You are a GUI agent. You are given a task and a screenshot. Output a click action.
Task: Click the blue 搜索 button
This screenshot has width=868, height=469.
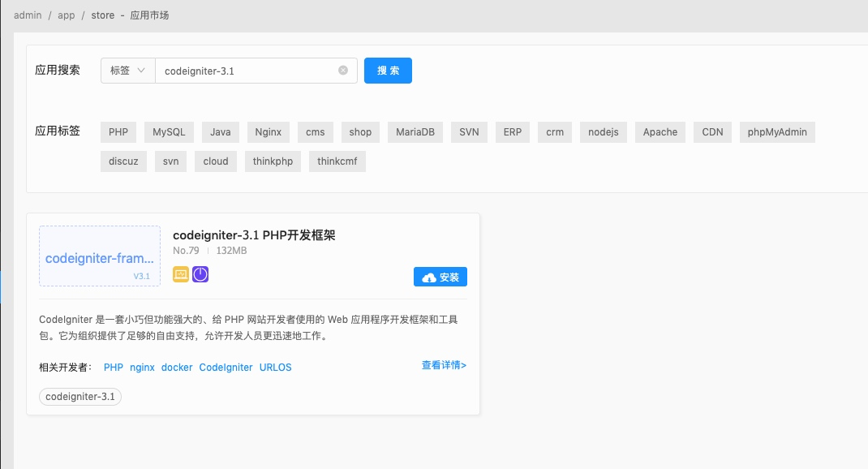click(388, 71)
